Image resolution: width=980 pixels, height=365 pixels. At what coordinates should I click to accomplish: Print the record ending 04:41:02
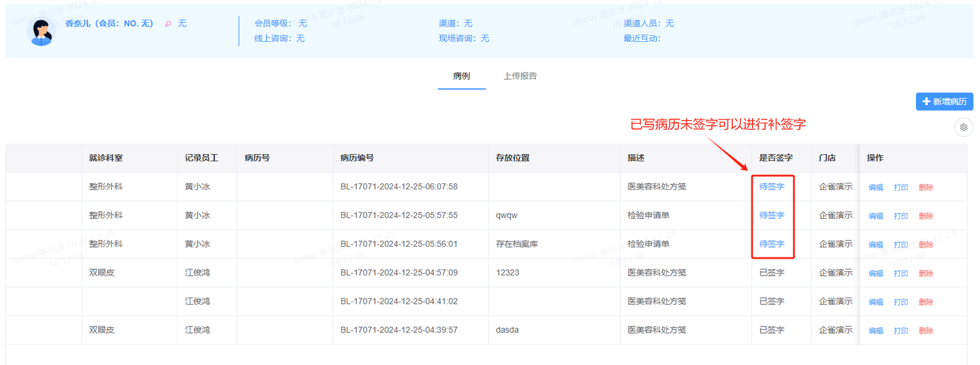click(x=901, y=302)
